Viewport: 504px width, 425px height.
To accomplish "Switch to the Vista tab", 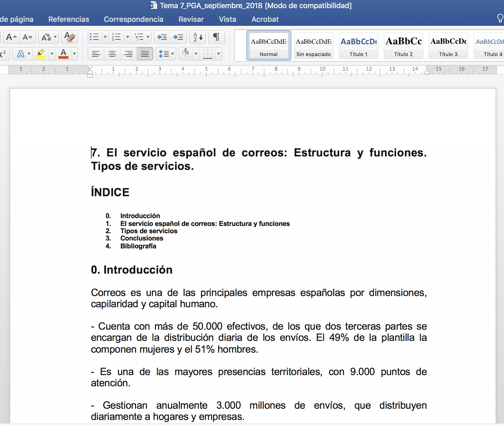I will (228, 19).
